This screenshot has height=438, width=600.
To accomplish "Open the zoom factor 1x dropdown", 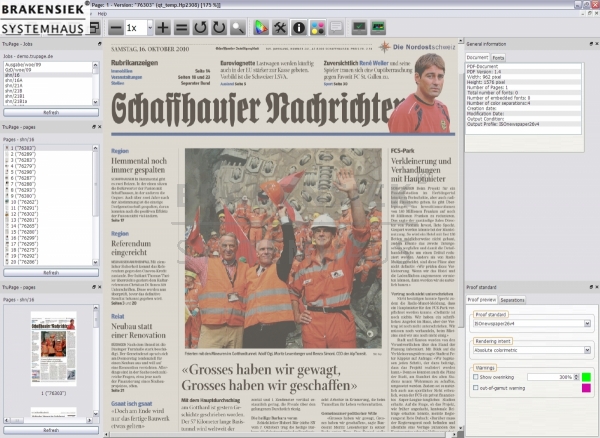I will pyautogui.click(x=150, y=28).
